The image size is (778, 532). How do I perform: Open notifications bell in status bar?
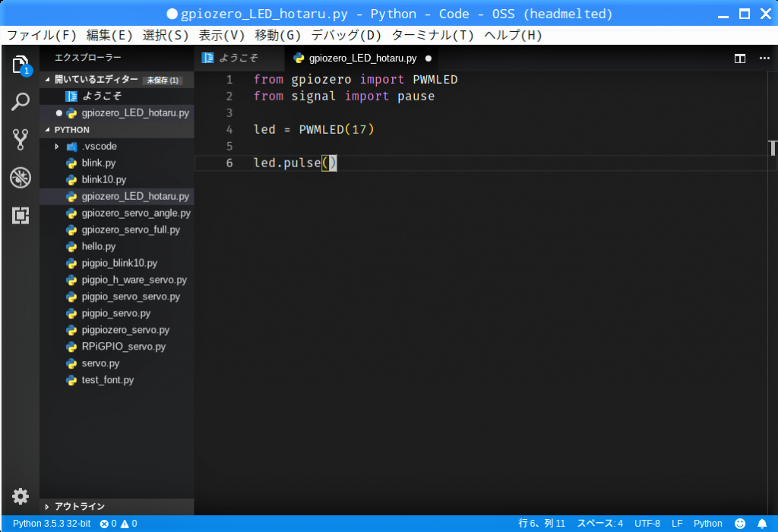coord(762,524)
